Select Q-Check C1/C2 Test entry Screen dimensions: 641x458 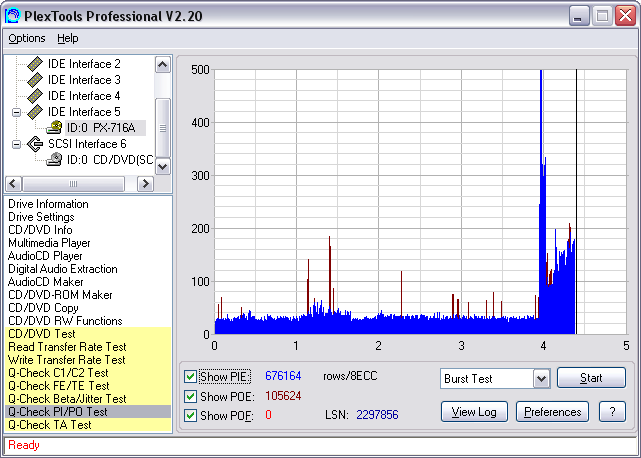coord(88,373)
